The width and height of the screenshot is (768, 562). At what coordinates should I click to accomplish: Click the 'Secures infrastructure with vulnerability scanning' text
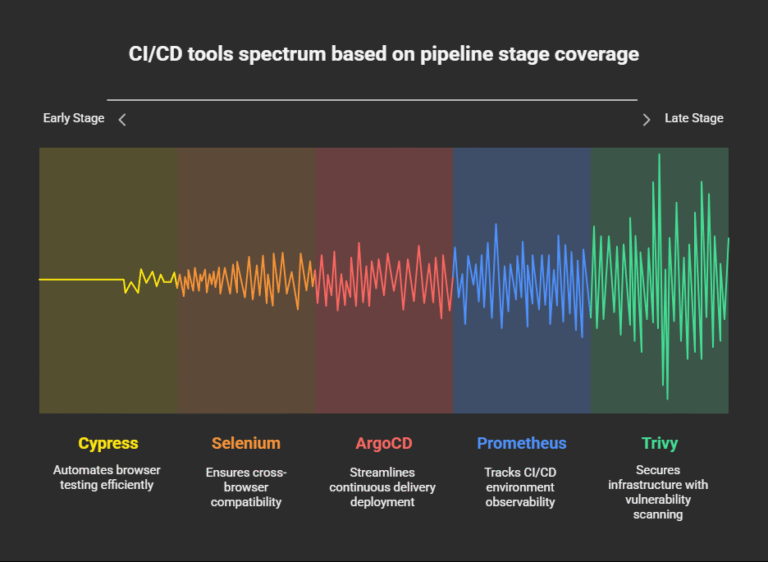click(x=658, y=492)
